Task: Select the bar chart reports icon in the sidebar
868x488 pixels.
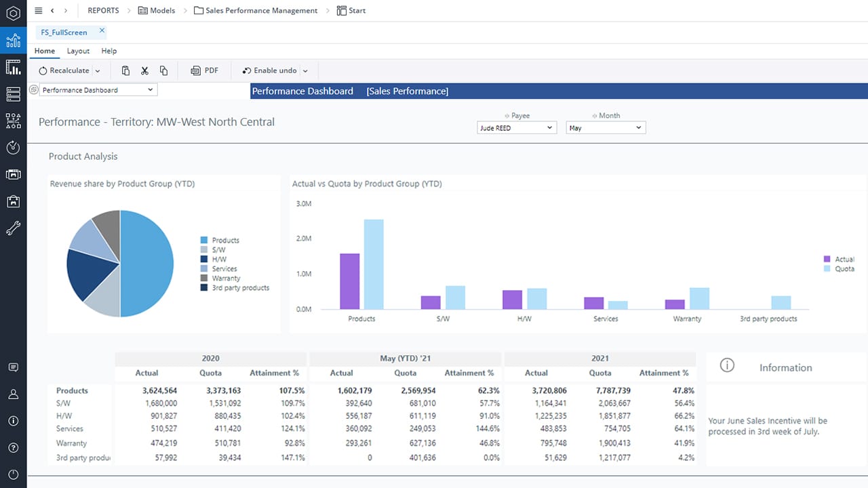Action: (13, 67)
